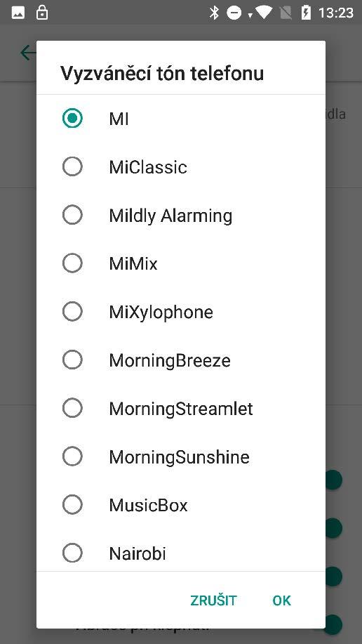This screenshot has height=644, width=362.
Task: Cancel with the ZRUŠIT button
Action: (213, 600)
